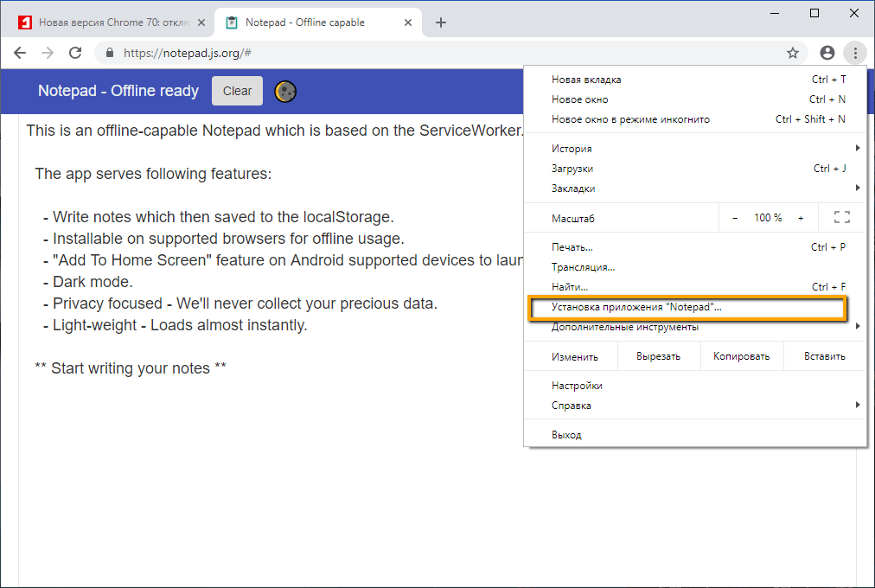Click the "Light-weight - Loads almost instantly." line
875x588 pixels.
pyautogui.click(x=176, y=325)
